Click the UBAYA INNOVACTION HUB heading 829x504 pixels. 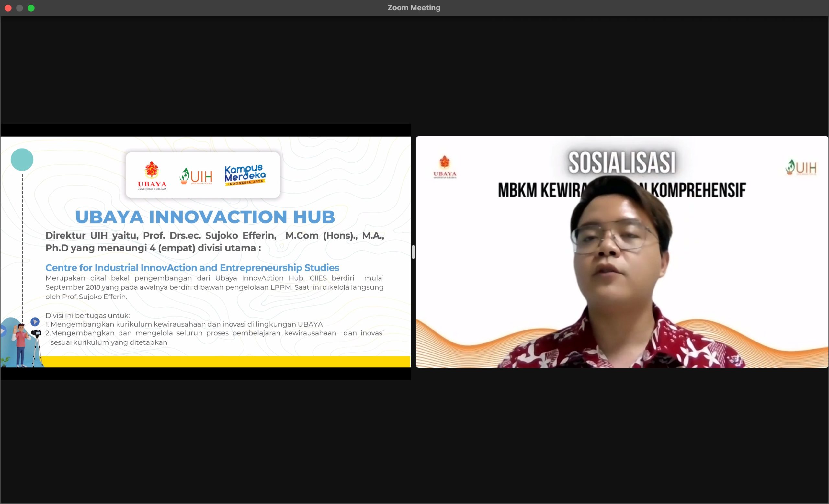(205, 217)
